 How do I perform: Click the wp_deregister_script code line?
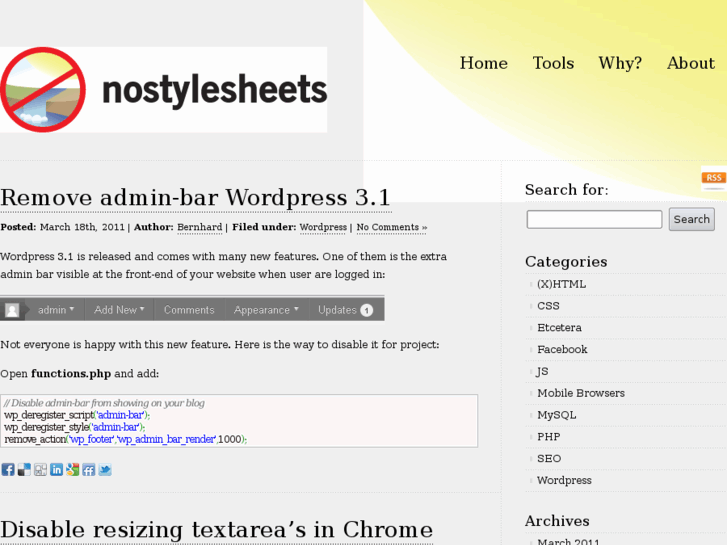tap(77, 415)
